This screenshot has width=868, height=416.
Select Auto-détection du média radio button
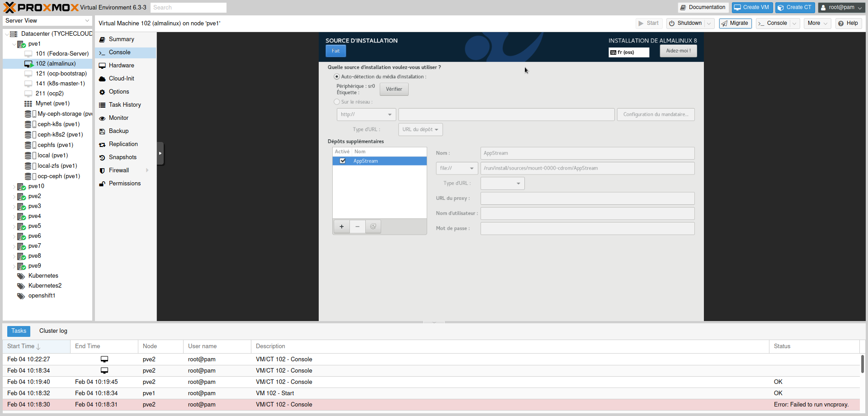[336, 77]
